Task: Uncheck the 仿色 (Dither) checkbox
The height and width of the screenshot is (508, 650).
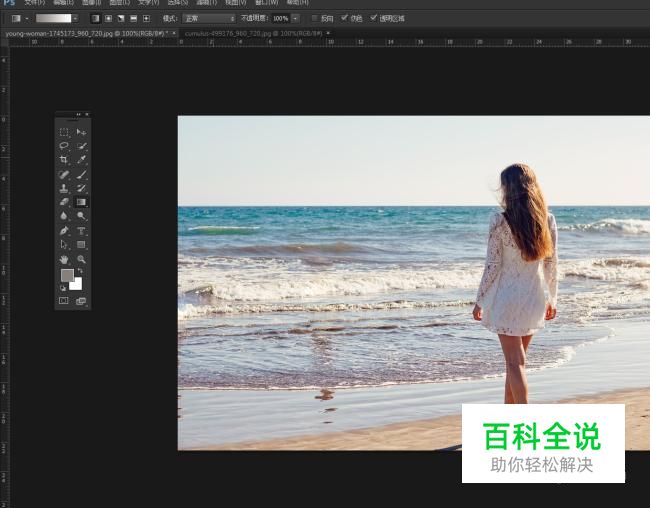Action: coord(345,18)
